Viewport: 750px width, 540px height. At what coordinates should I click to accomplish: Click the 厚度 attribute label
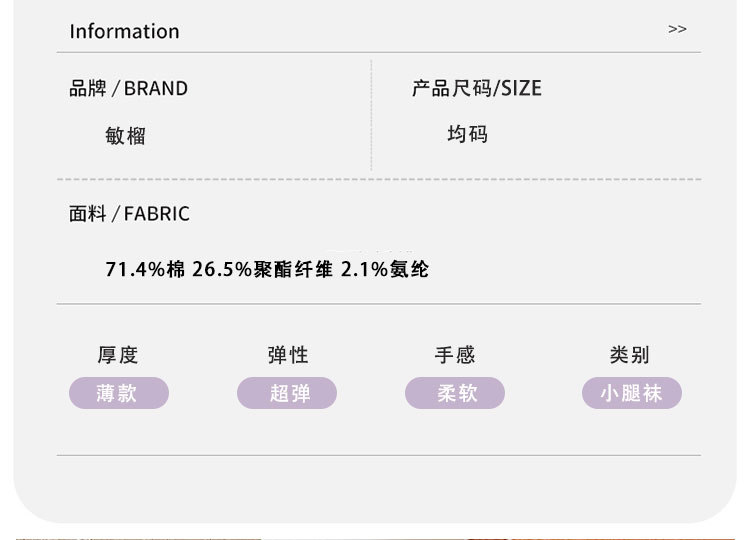point(118,354)
